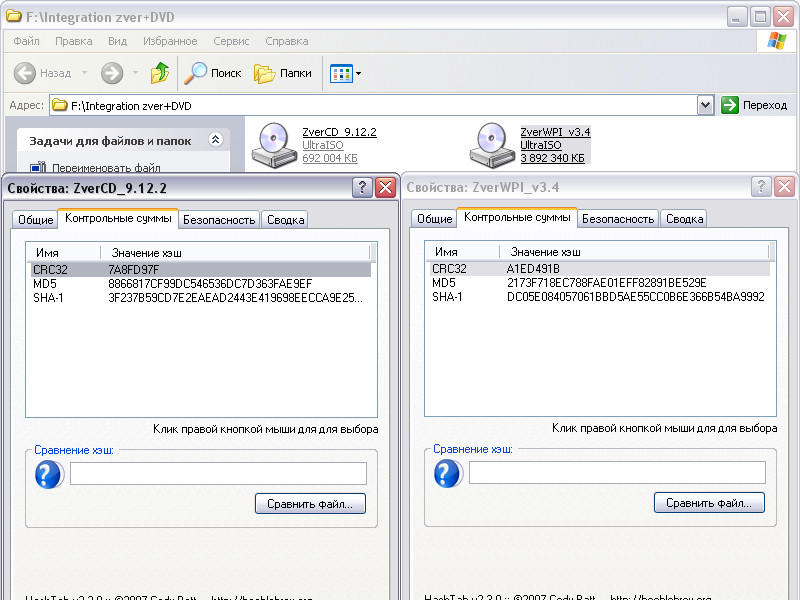
Task: Click the address field F:\Integration zver+DVD
Action: point(374,106)
